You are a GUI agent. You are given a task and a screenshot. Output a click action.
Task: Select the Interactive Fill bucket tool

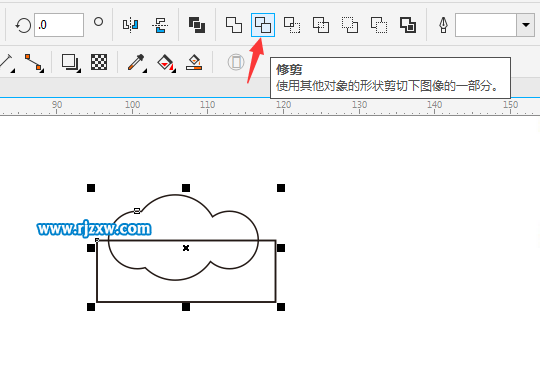coord(166,63)
